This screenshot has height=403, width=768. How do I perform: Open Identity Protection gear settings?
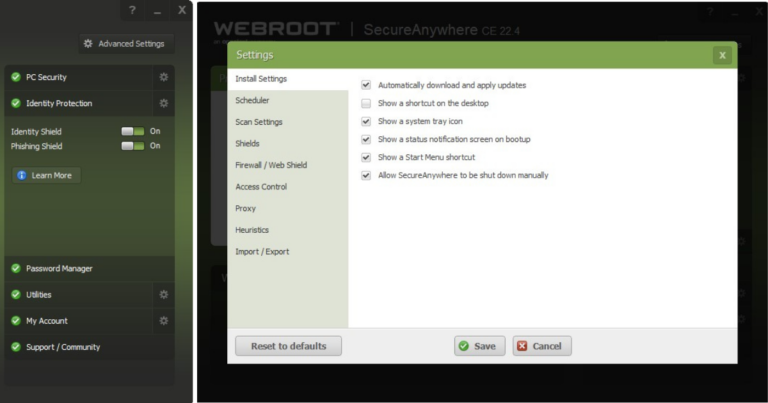(x=164, y=103)
